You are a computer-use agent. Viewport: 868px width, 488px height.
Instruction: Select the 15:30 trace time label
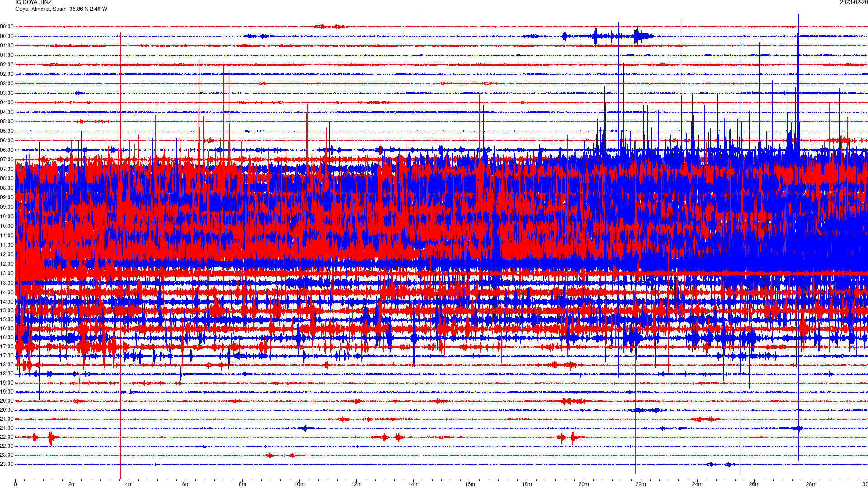[7, 319]
